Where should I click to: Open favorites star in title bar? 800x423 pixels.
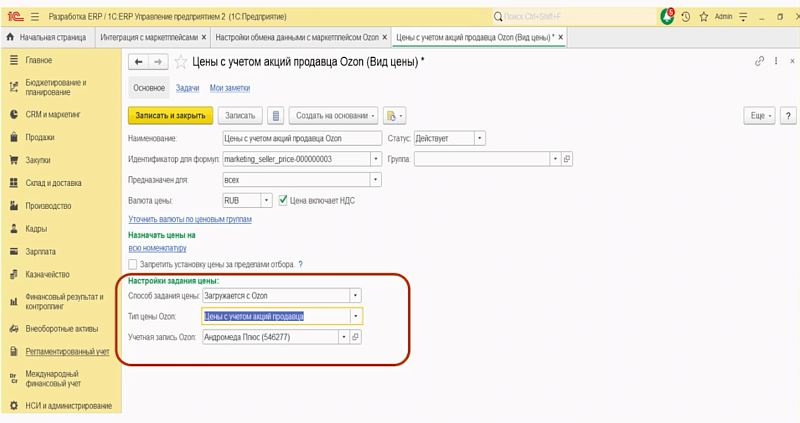(704, 17)
